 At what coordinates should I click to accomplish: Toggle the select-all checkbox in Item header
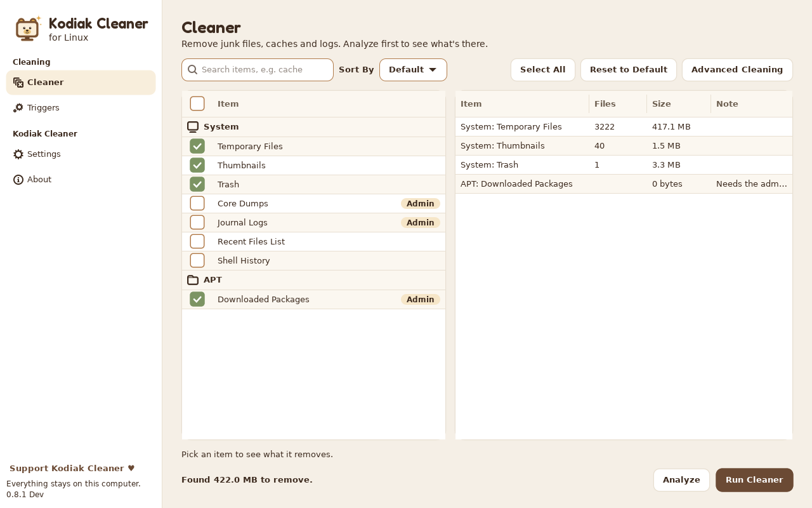[197, 104]
